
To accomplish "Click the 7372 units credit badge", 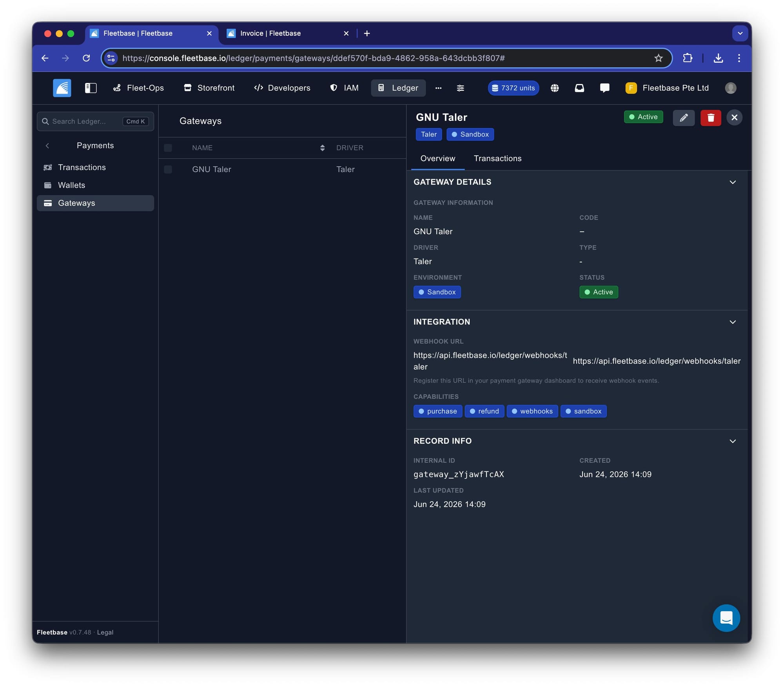I will (513, 88).
